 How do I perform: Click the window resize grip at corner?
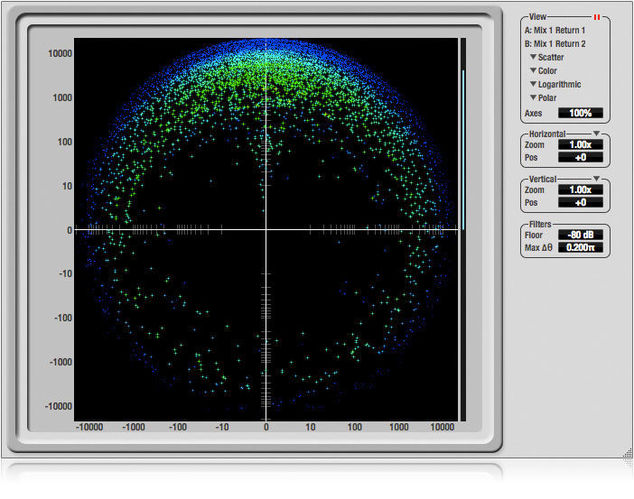628,454
